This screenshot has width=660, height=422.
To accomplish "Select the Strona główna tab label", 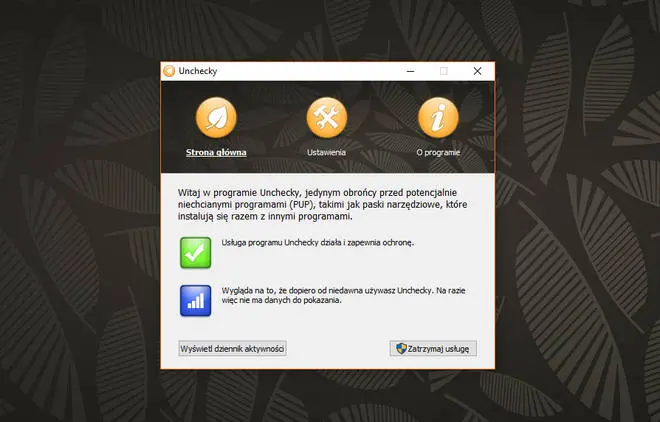I will [x=216, y=152].
